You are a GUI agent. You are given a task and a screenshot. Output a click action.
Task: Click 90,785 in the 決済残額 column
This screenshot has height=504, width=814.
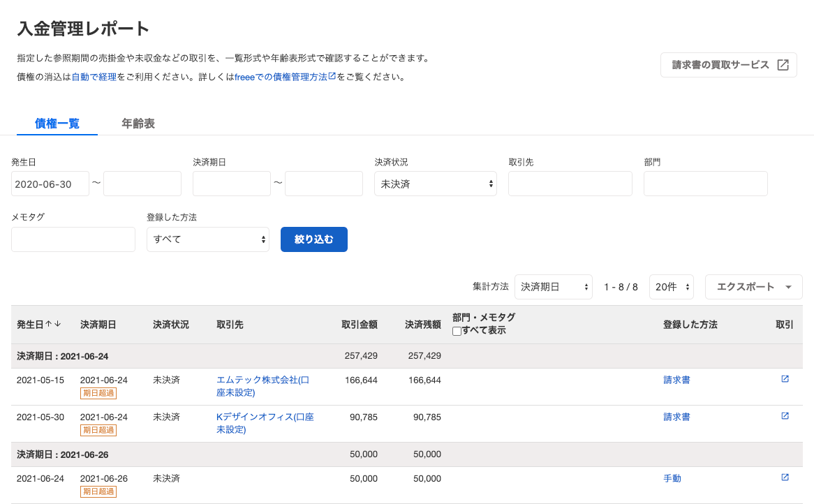click(427, 417)
